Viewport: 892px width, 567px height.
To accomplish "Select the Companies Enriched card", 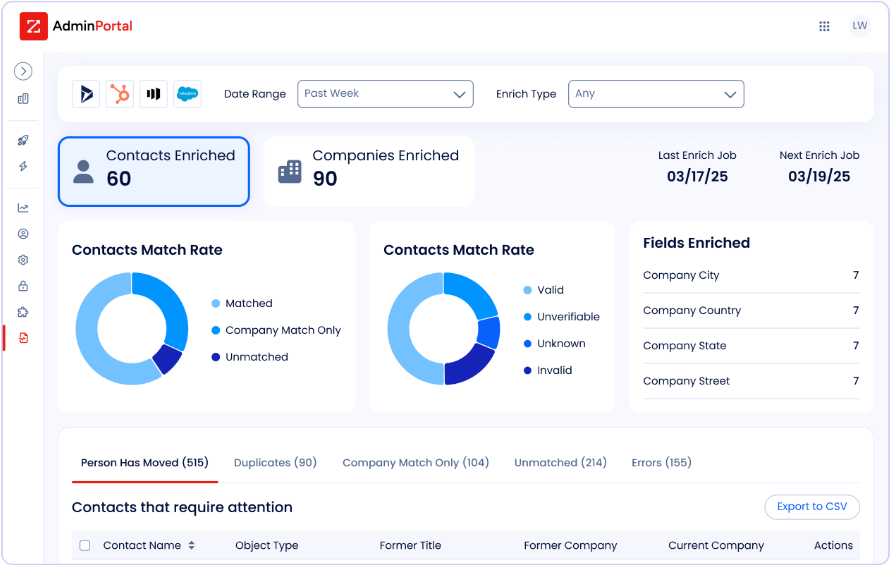I will click(369, 171).
